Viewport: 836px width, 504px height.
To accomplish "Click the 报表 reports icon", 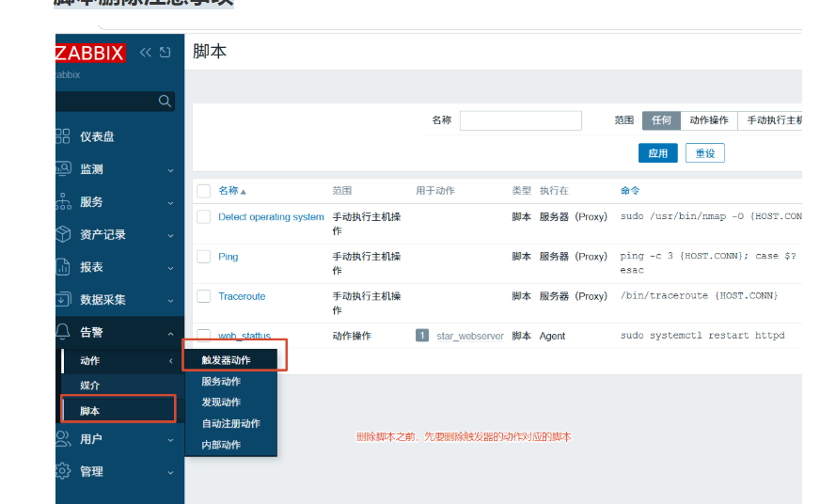I will point(63,267).
